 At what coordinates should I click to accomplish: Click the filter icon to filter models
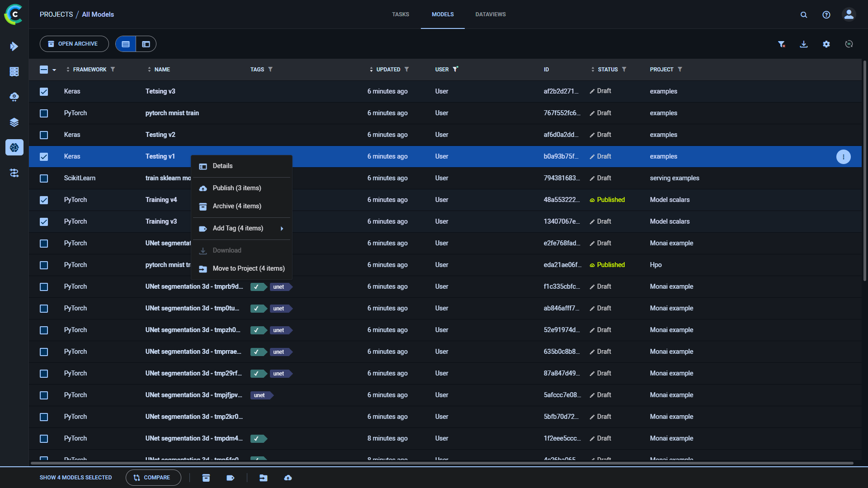pyautogui.click(x=782, y=43)
